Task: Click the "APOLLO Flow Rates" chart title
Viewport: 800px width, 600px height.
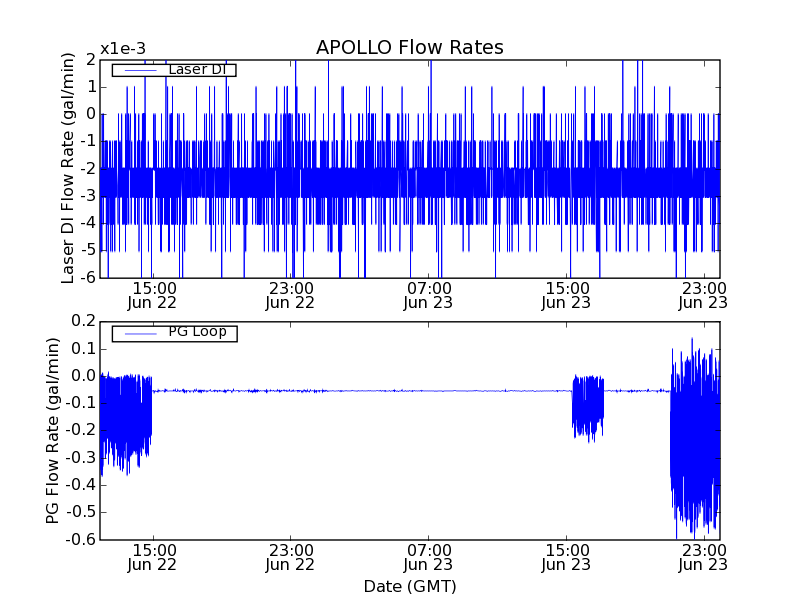Action: [409, 48]
